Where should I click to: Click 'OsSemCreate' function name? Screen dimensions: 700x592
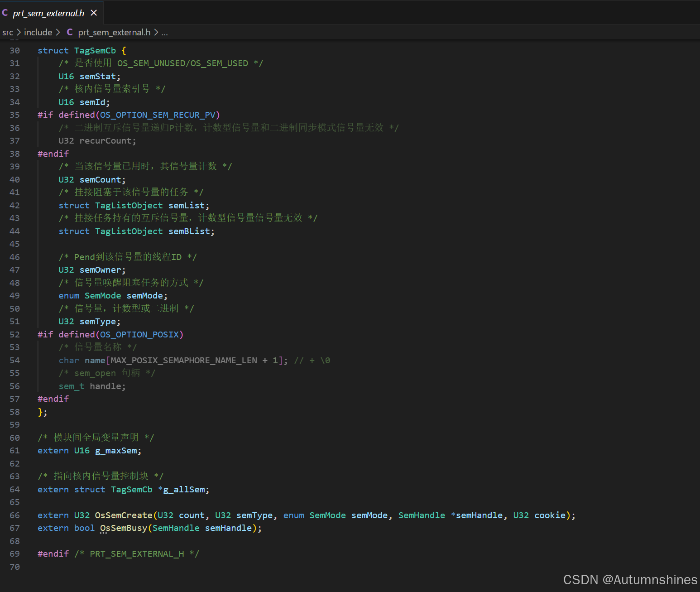click(x=124, y=515)
